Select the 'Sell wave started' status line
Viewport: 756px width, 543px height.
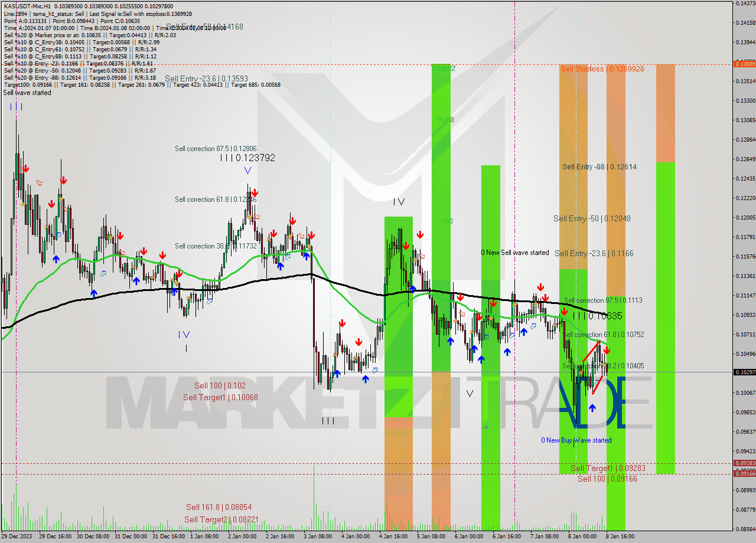[x=27, y=93]
